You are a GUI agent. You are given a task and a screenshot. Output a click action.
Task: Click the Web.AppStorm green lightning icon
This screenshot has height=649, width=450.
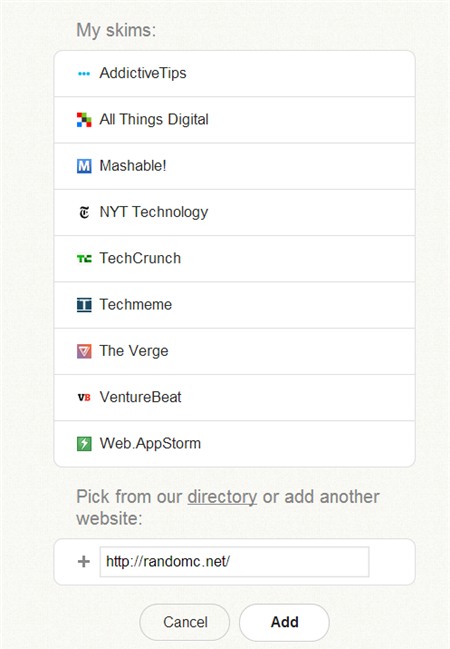pyautogui.click(x=84, y=444)
